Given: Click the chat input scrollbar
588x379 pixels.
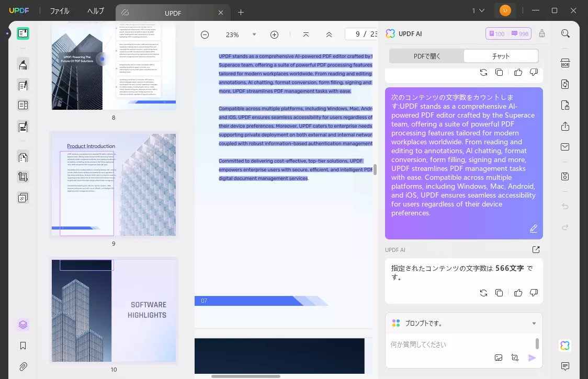Looking at the screenshot, I should click(537, 343).
